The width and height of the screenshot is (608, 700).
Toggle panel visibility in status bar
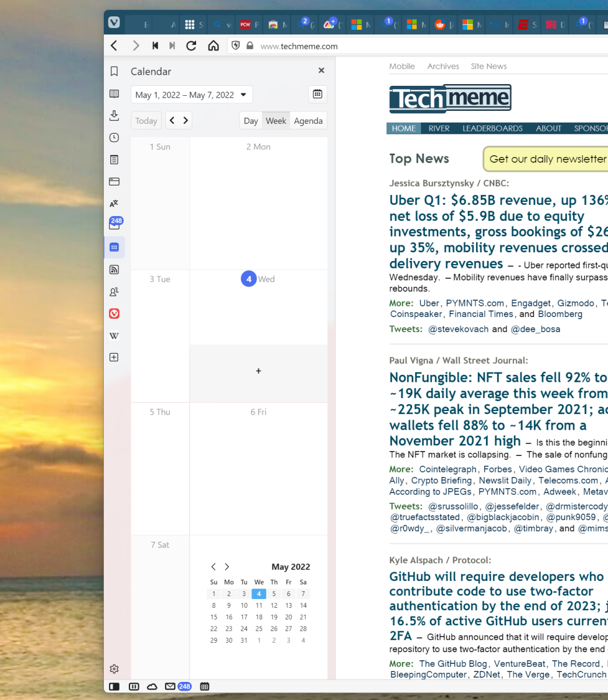pyautogui.click(x=114, y=687)
